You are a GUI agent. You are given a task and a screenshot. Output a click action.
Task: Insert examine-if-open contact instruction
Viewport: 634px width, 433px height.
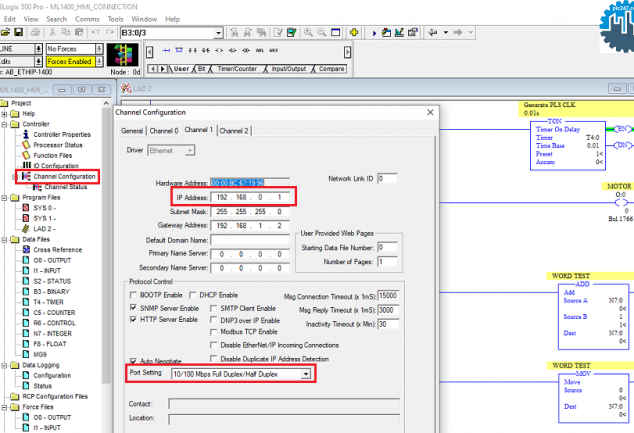click(206, 51)
